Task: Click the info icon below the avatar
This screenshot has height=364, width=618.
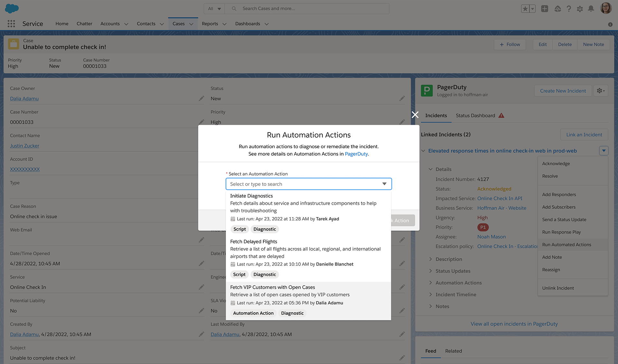Action: click(610, 24)
